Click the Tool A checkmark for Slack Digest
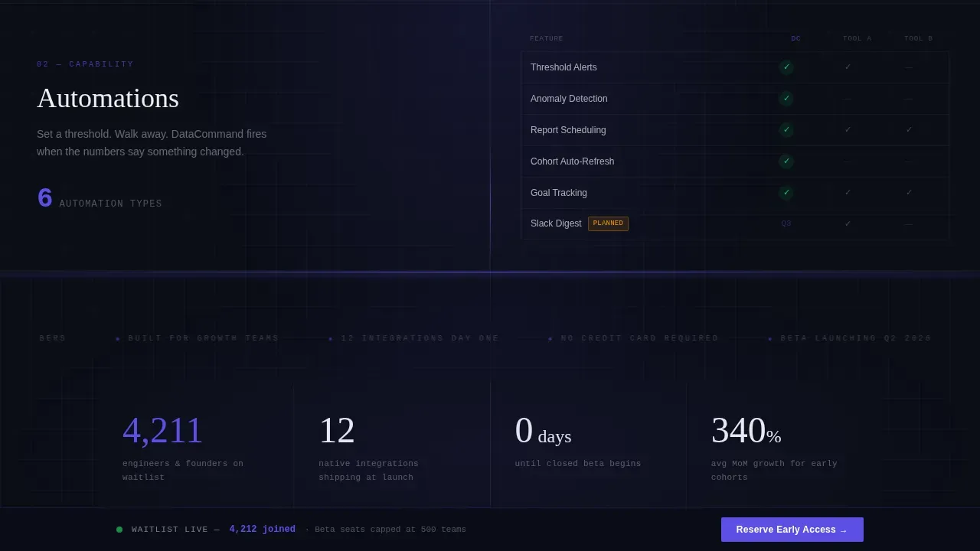This screenshot has height=551, width=980. [x=848, y=224]
